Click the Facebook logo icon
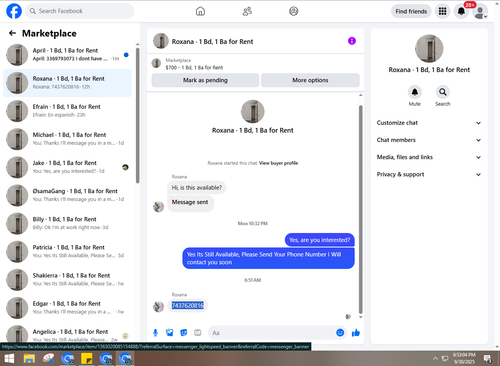The width and height of the screenshot is (500, 366). click(x=14, y=11)
